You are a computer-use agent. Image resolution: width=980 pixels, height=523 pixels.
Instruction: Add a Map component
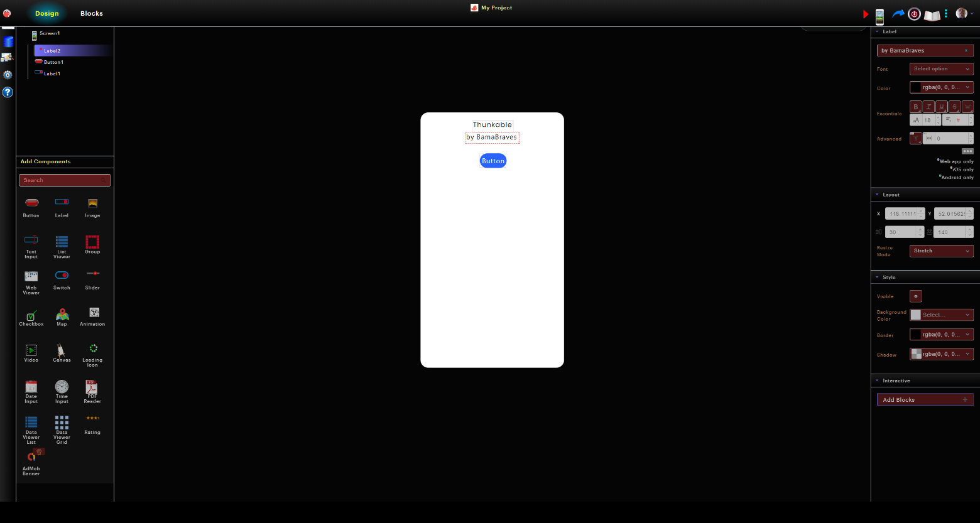(62, 318)
